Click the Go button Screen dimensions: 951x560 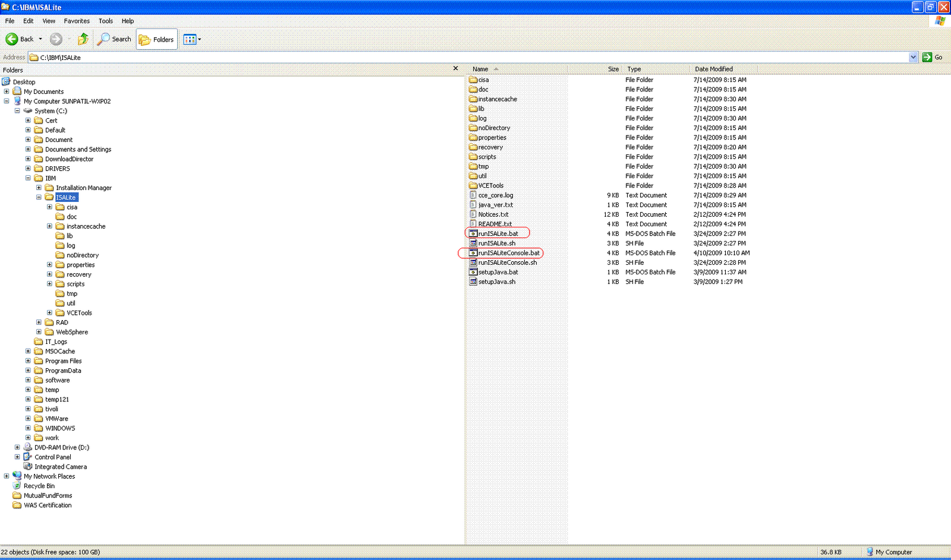[933, 57]
